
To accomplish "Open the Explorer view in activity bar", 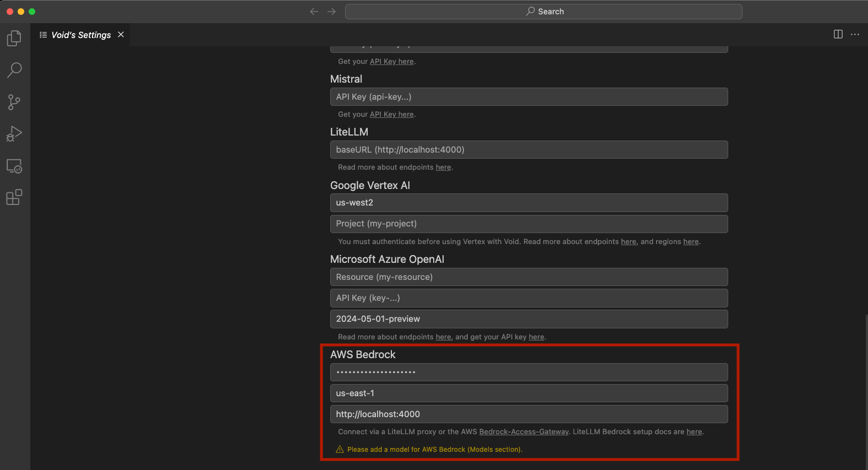I will (x=14, y=38).
